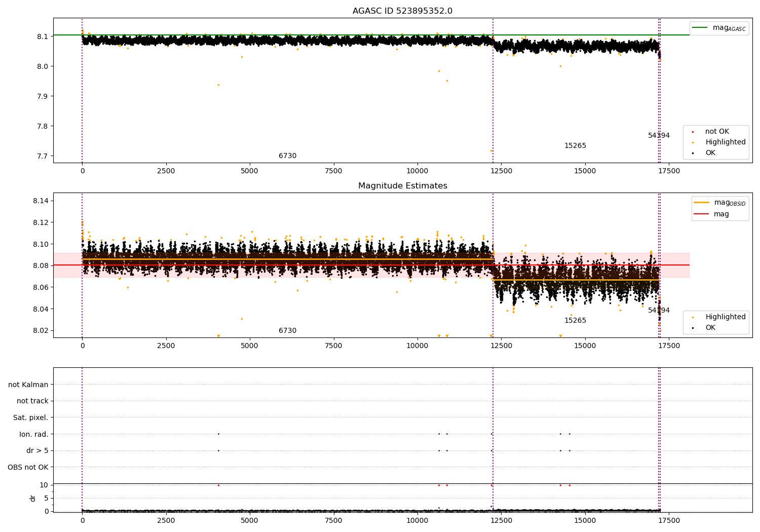This screenshot has width=760, height=532.
Task: Select the mag AGASC legend entry in the top plot
Action: [719, 28]
